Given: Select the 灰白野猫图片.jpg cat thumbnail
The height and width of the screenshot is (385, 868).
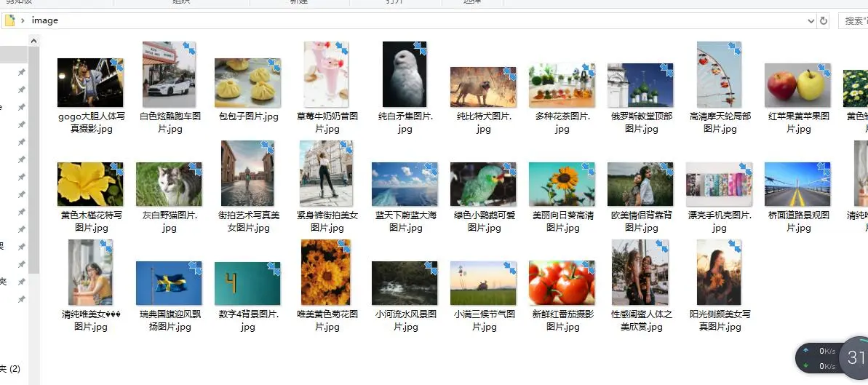Looking at the screenshot, I should [x=169, y=184].
